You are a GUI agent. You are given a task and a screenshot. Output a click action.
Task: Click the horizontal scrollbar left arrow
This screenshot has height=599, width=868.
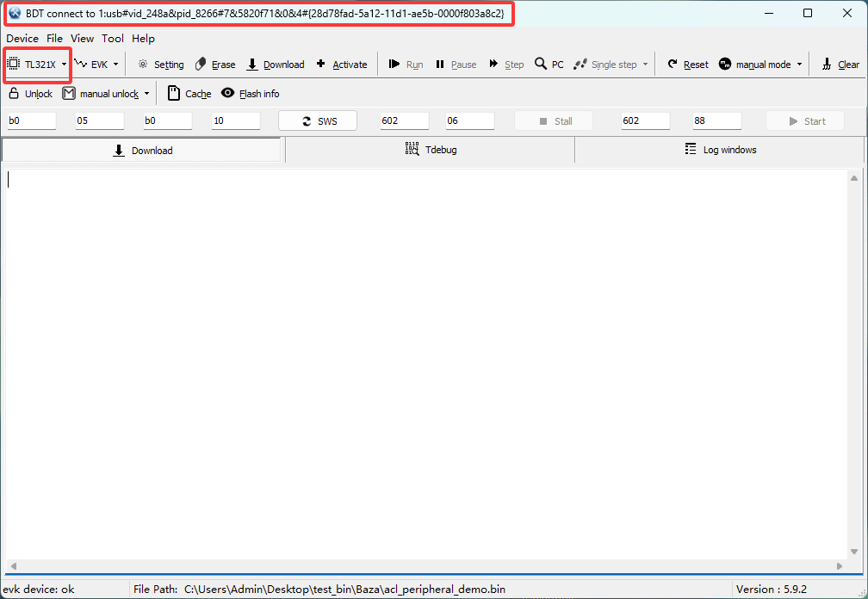click(14, 565)
